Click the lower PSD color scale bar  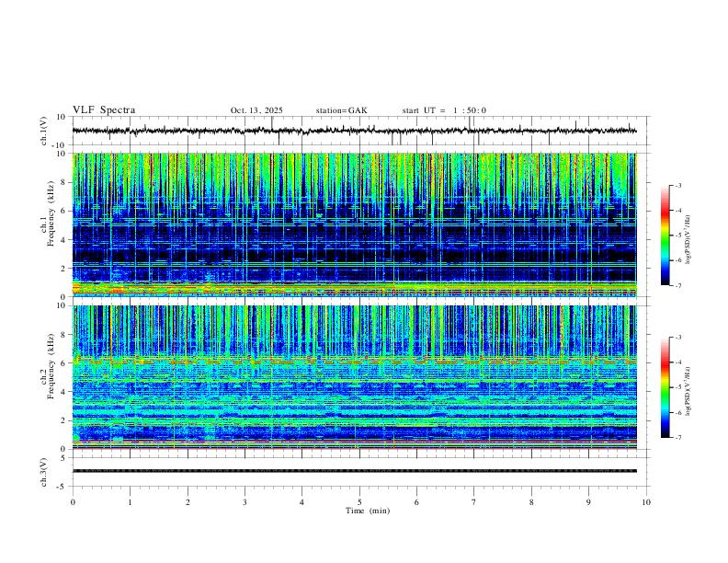point(665,387)
